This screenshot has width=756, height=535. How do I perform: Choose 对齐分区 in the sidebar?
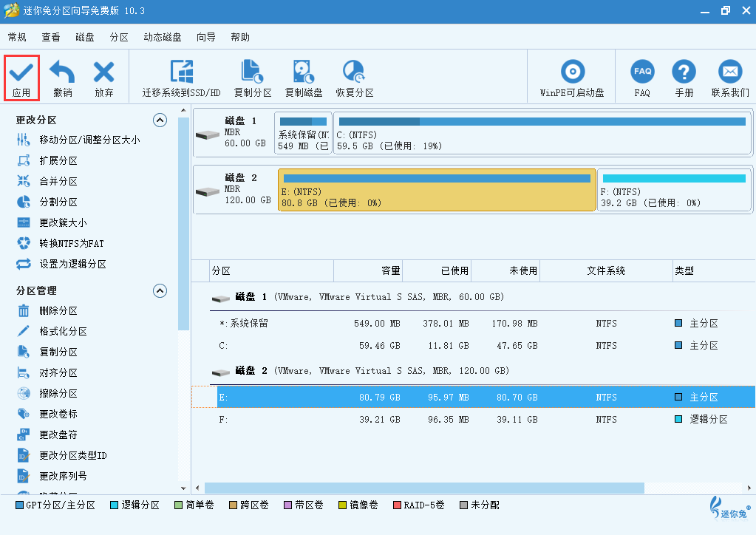pyautogui.click(x=47, y=372)
